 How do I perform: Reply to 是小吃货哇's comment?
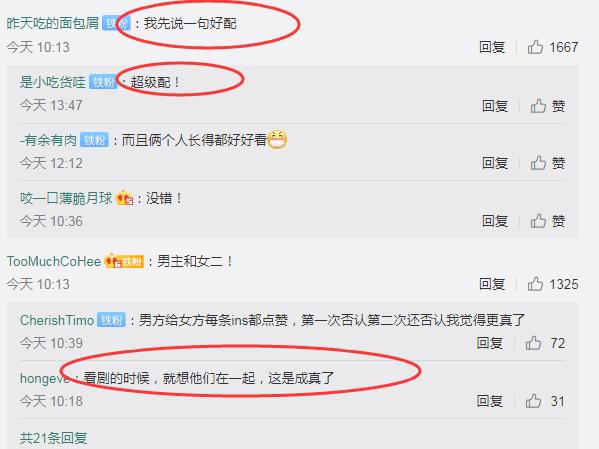point(495,106)
